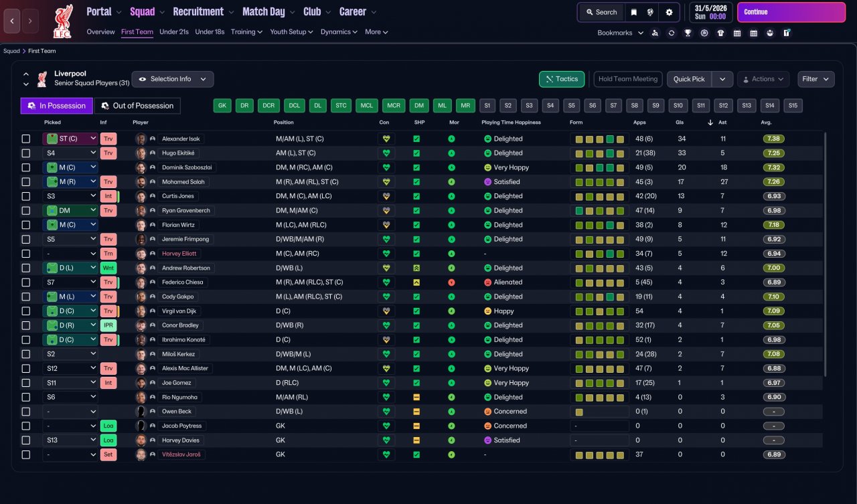Open the Career menu
The width and height of the screenshot is (857, 504).
[358, 11]
